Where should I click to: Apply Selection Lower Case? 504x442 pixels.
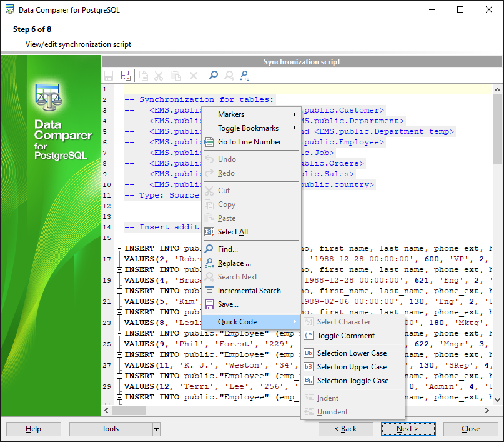click(x=352, y=353)
